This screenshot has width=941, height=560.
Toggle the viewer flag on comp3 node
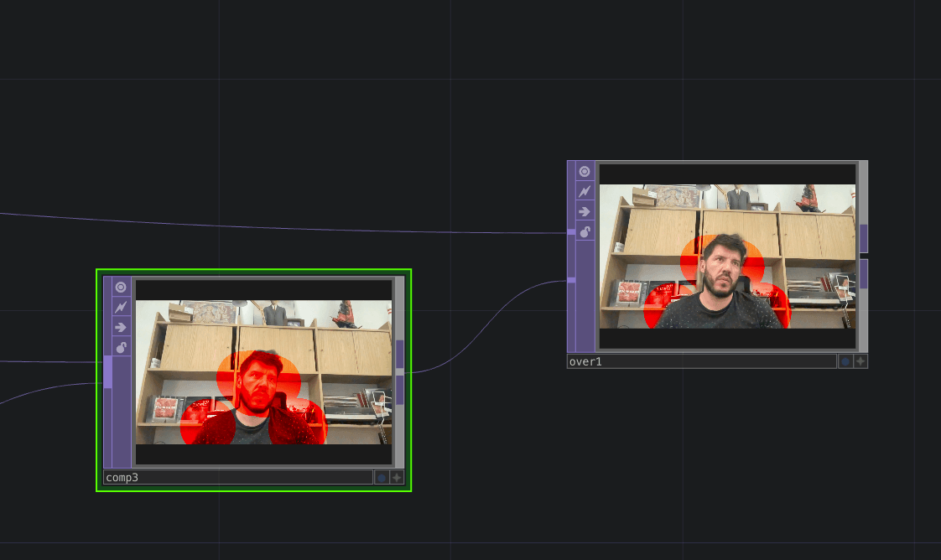(x=122, y=288)
